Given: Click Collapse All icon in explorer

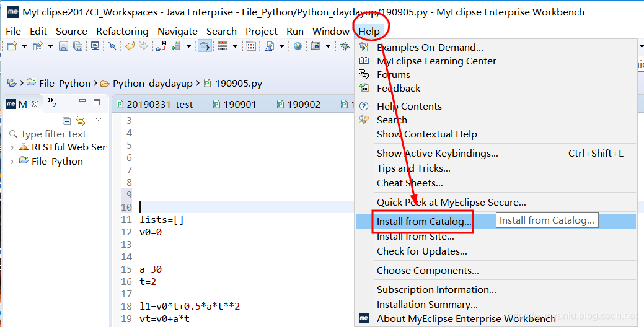Looking at the screenshot, I should (66, 121).
